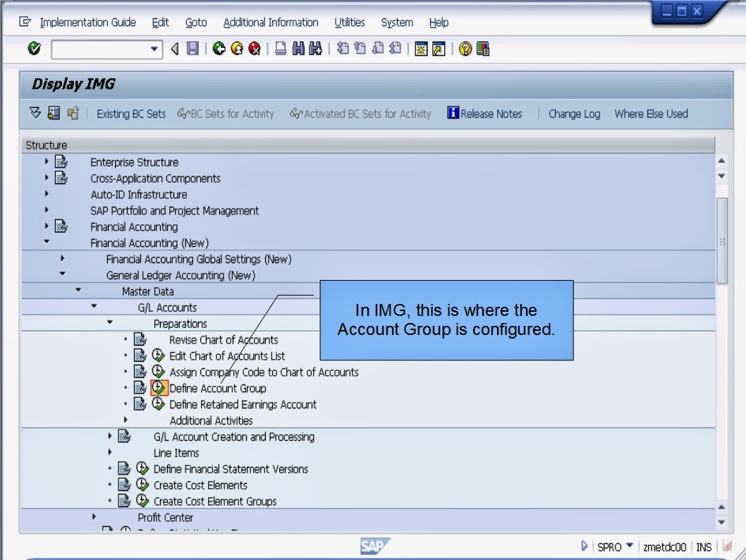Expand the Cross-Application Components node

[47, 178]
